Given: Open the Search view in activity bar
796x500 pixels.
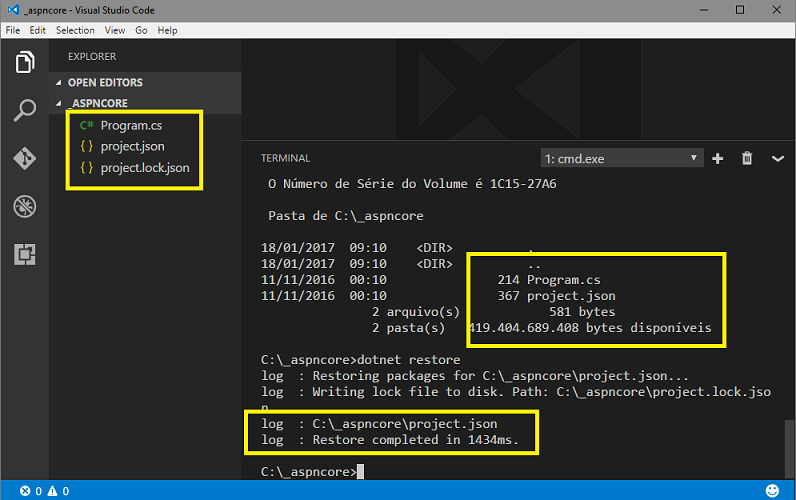Looking at the screenshot, I should click(24, 110).
